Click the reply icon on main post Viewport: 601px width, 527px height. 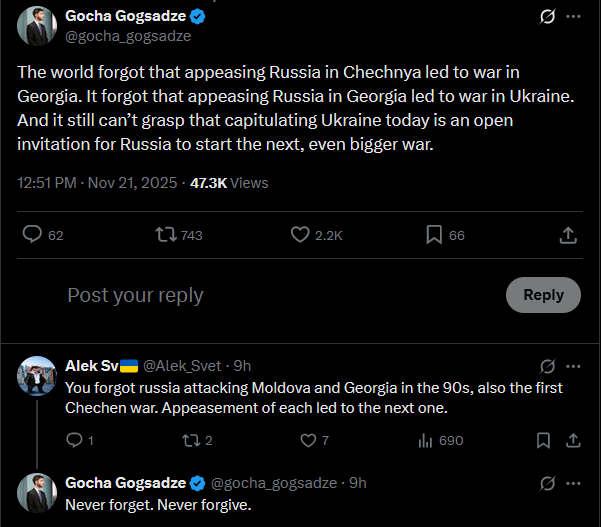(32, 235)
